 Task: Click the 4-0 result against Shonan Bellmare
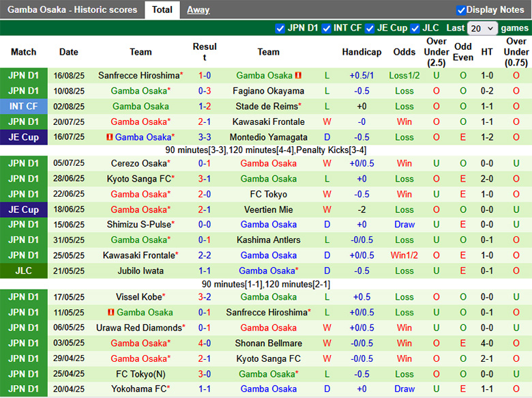(205, 343)
